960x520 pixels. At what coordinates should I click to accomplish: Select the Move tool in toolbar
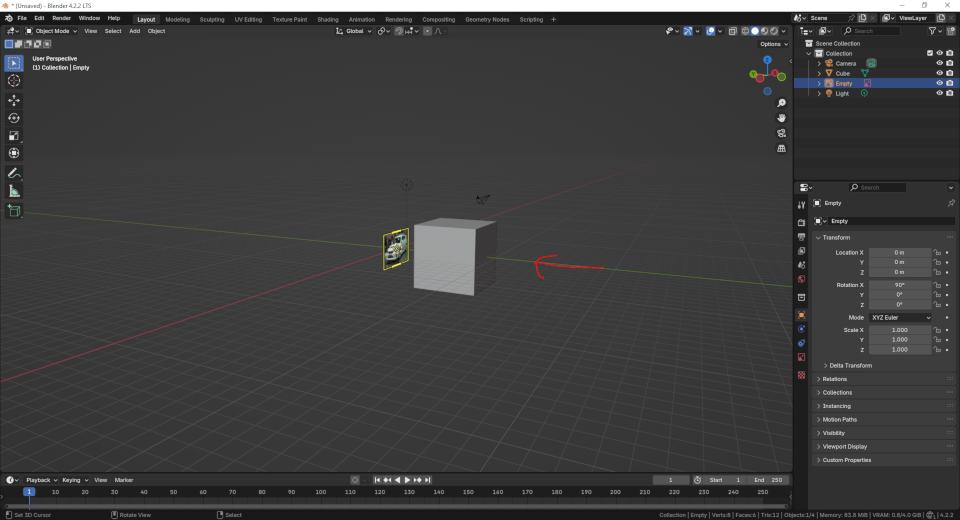(14, 100)
